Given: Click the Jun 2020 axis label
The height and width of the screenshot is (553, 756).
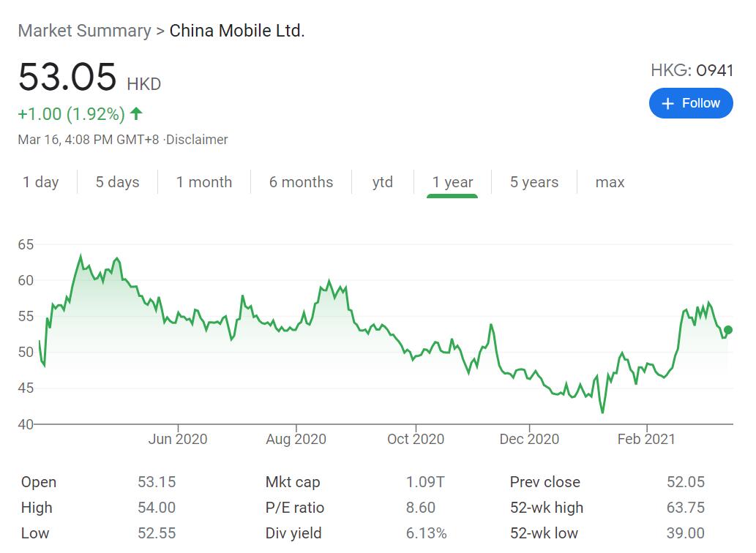Looking at the screenshot, I should [177, 439].
